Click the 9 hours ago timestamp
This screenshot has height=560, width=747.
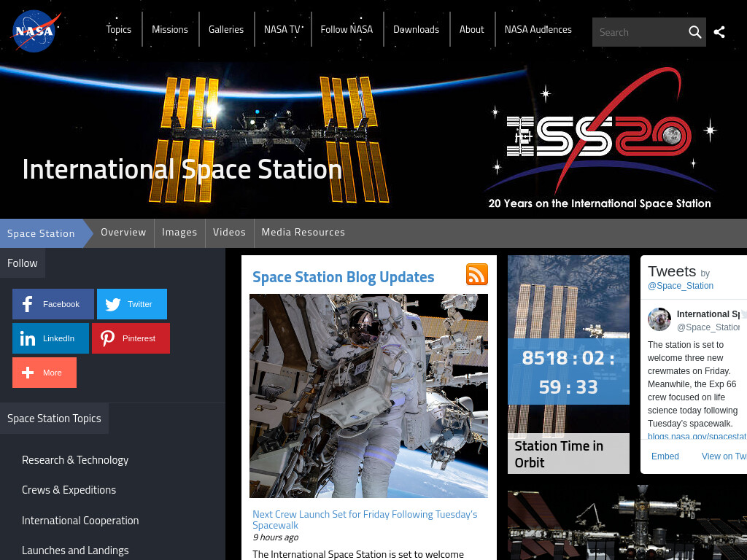275,537
